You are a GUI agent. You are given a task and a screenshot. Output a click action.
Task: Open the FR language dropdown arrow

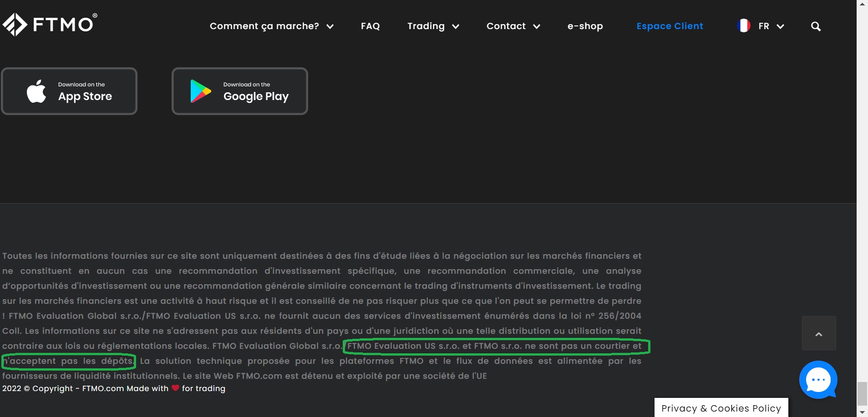tap(780, 26)
